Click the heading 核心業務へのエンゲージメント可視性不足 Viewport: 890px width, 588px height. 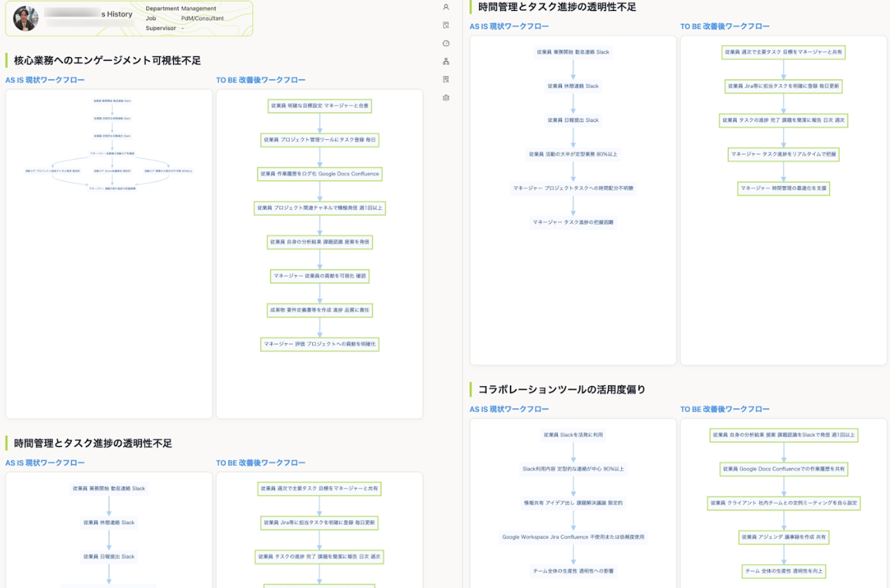point(108,60)
